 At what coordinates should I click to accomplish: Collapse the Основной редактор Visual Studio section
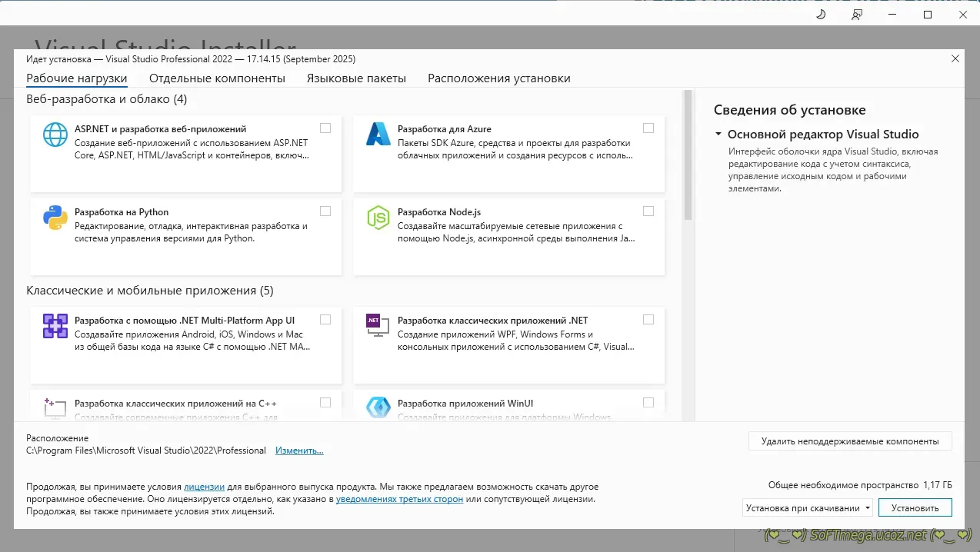point(718,135)
